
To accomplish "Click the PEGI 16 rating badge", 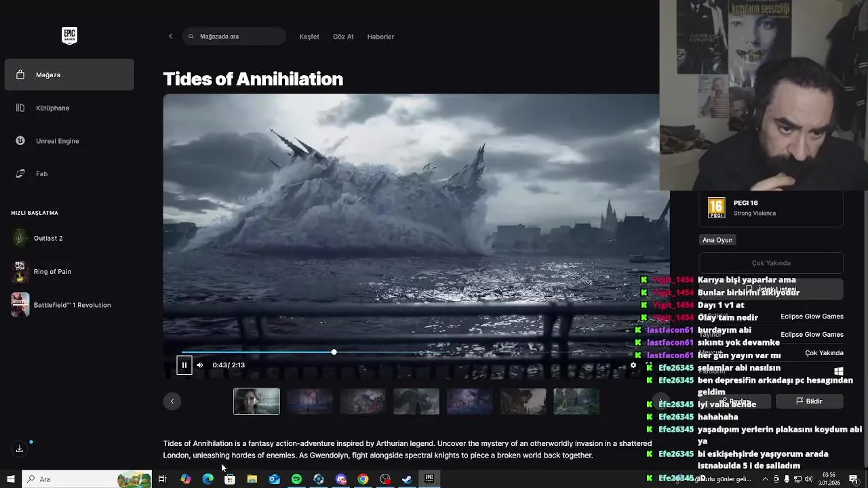I will (x=717, y=208).
